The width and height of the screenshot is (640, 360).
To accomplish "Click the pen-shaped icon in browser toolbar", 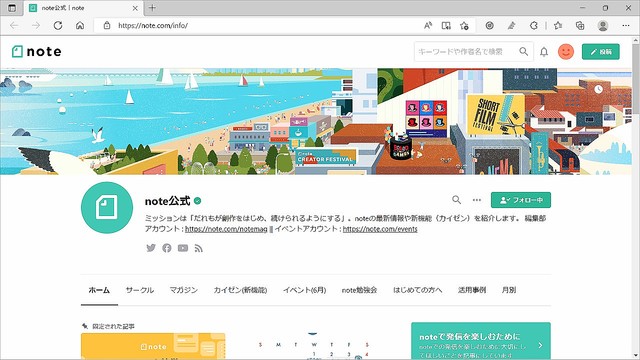I will 511,25.
